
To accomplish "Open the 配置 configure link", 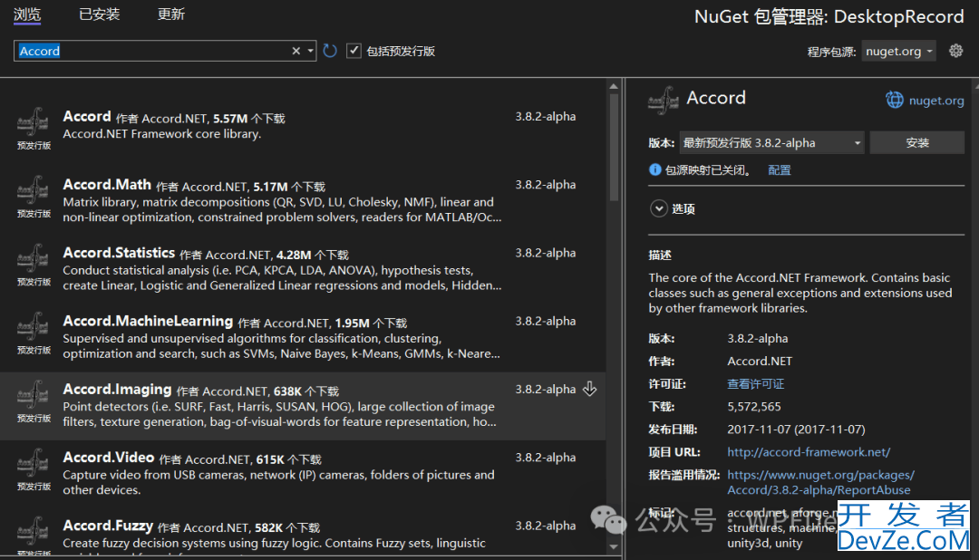I will 780,170.
